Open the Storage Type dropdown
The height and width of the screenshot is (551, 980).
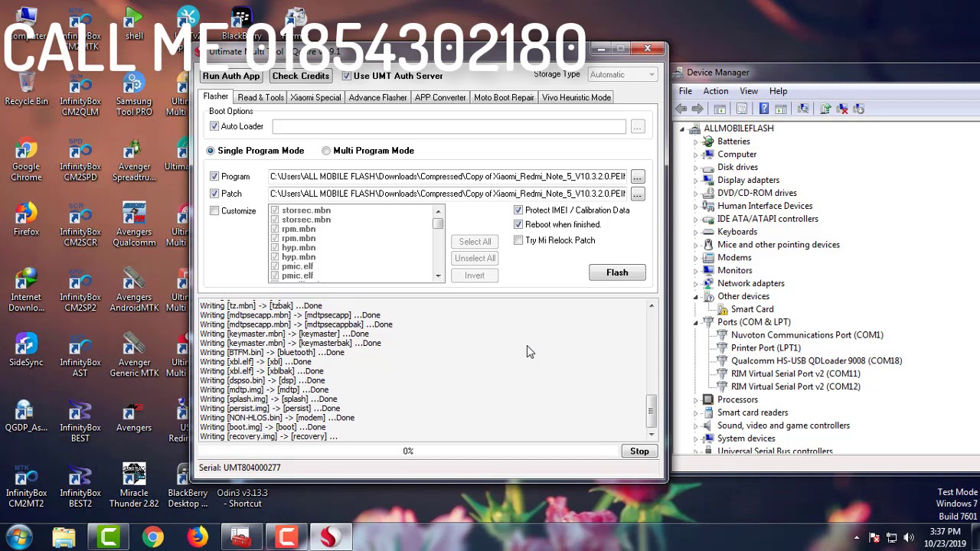tap(622, 74)
